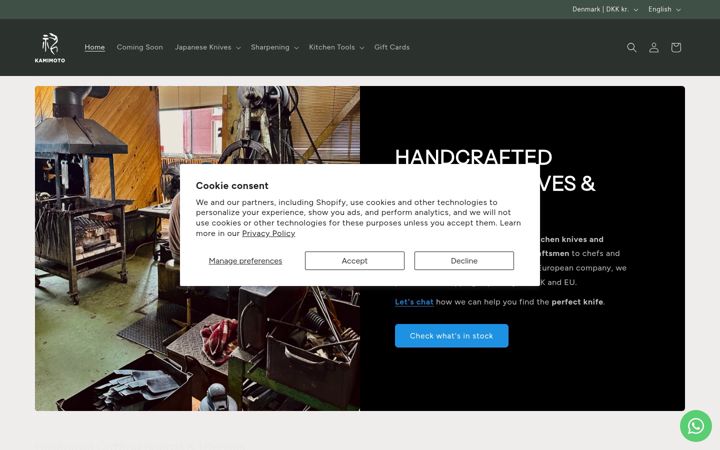Image resolution: width=720 pixels, height=450 pixels.
Task: Expand Kitchen Tools menu
Action: [336, 47]
